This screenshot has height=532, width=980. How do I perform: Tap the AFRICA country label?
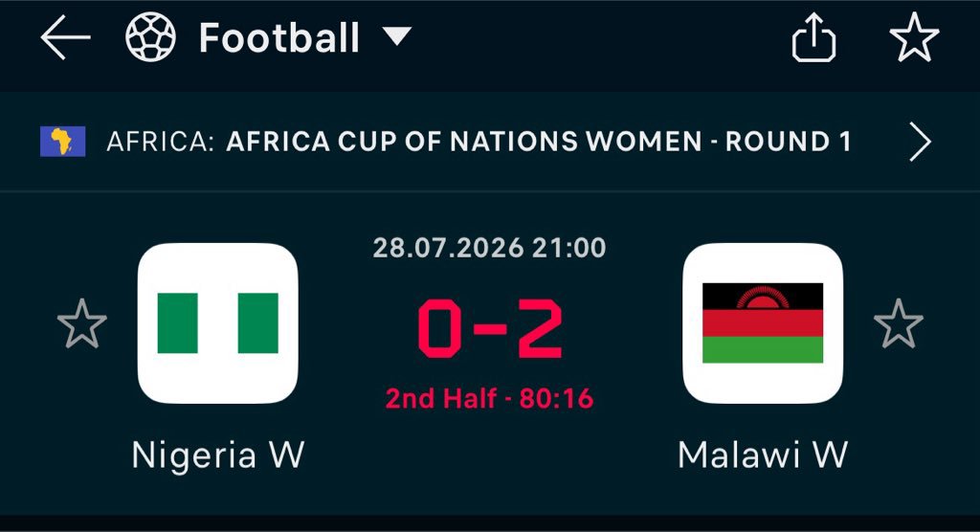pyautogui.click(x=160, y=142)
